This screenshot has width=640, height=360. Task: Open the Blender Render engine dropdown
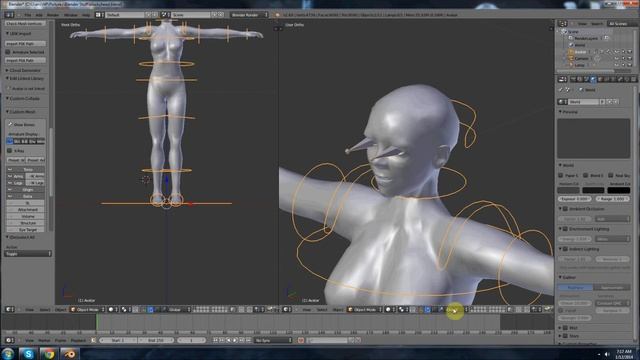point(249,15)
